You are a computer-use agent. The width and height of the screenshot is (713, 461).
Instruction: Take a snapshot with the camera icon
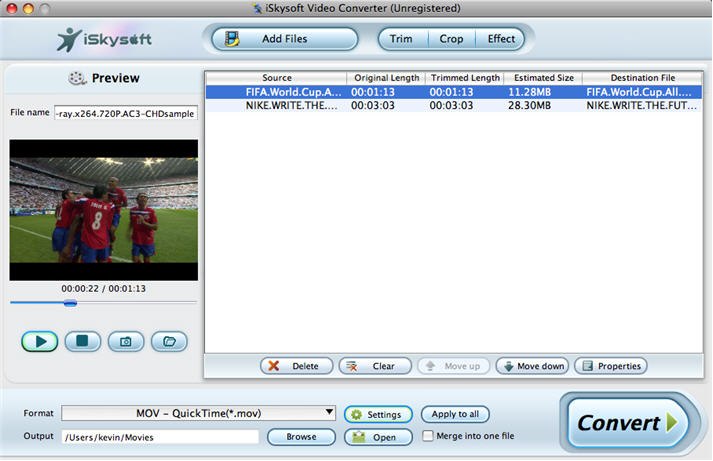[x=126, y=341]
